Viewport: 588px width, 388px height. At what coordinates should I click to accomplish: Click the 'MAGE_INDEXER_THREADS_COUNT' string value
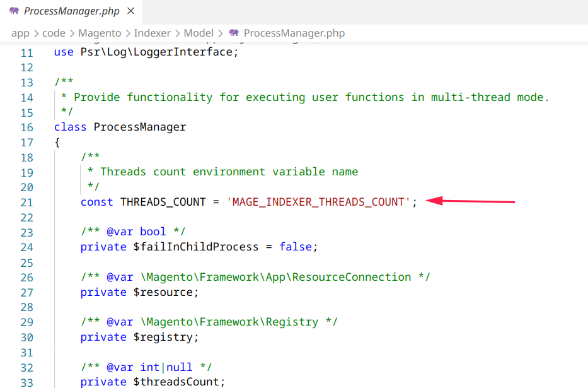pyautogui.click(x=318, y=202)
